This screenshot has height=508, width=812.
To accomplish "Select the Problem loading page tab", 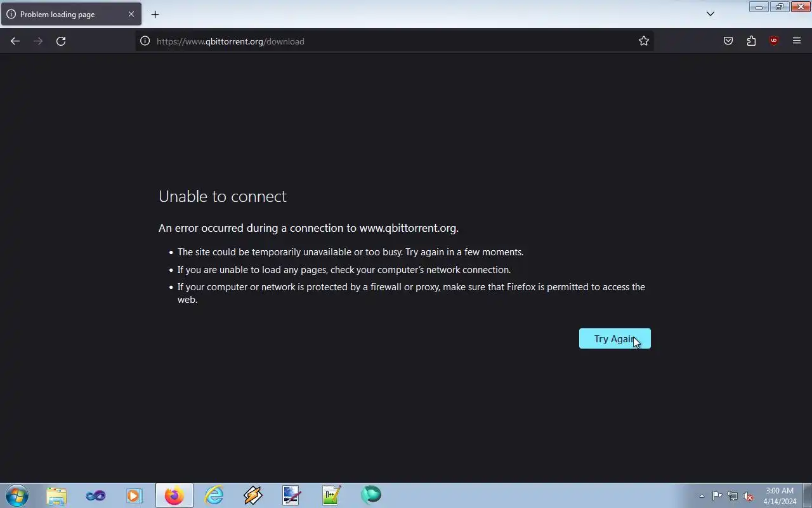I will click(70, 14).
